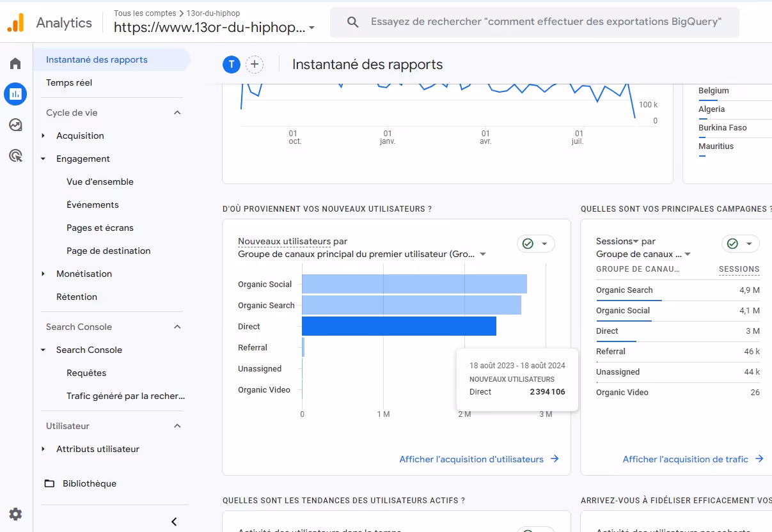The width and height of the screenshot is (772, 532).
Task: Click Afficher l'acquisition d'utilisateurs link
Action: (x=471, y=459)
